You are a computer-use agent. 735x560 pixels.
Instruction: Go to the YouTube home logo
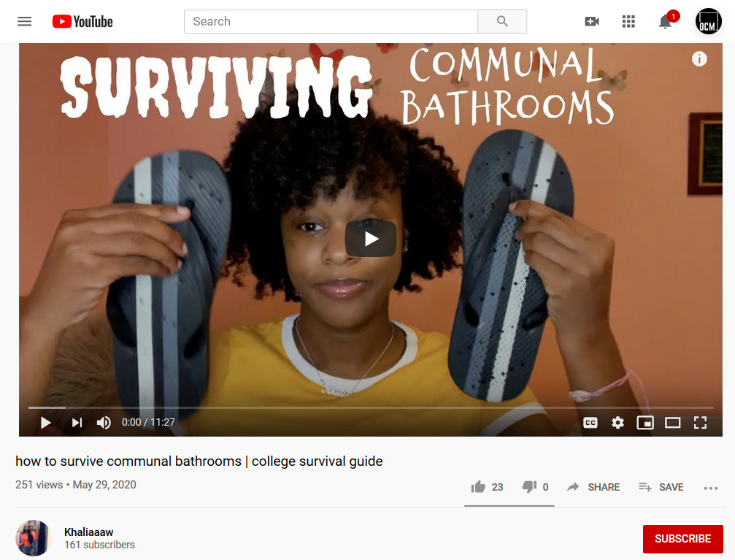pos(82,22)
